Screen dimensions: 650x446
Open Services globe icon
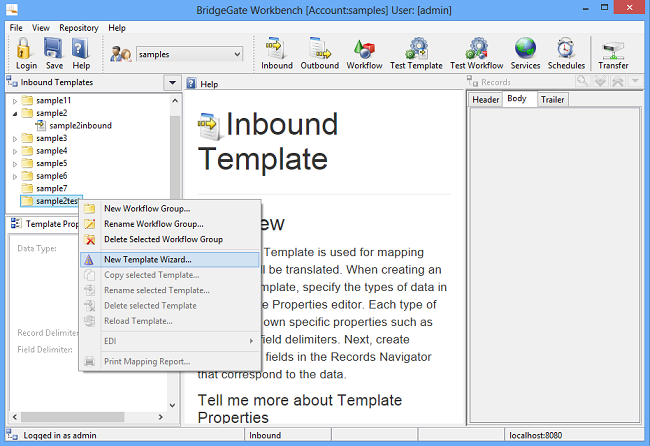[525, 48]
